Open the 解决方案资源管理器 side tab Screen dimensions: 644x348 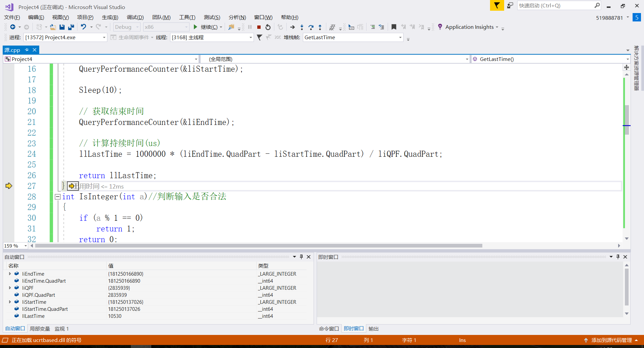click(636, 68)
